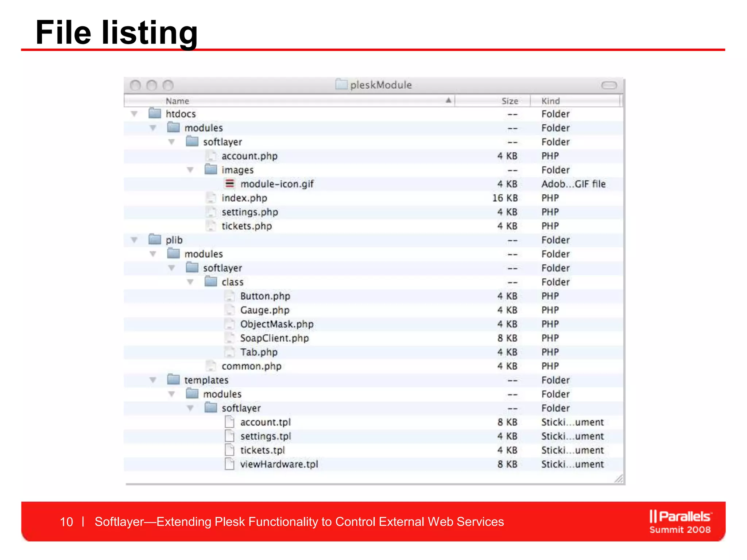
Task: Click the pleskModule title bar folder icon
Action: click(341, 84)
